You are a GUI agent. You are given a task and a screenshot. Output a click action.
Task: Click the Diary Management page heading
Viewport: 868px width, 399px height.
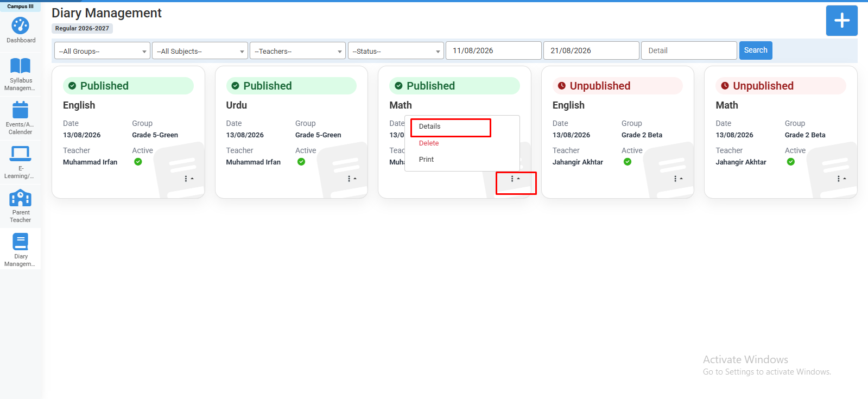click(x=106, y=13)
